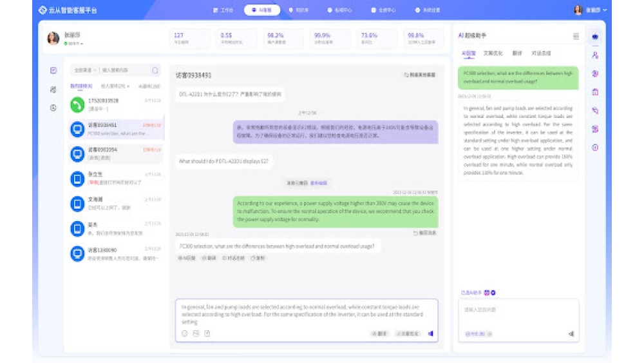Switch to the 文案优化 assistant tab
The width and height of the screenshot is (644, 363).
click(493, 54)
